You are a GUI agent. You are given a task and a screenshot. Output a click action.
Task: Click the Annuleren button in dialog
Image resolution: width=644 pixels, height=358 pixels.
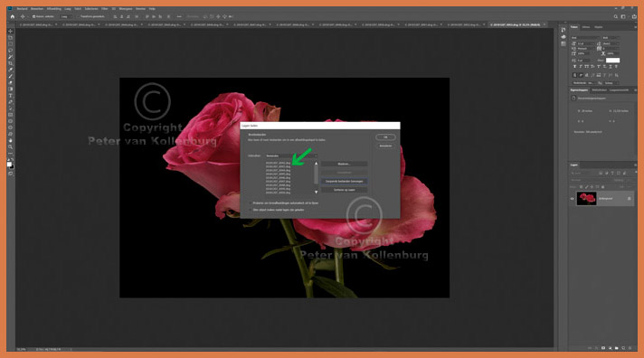coord(385,146)
